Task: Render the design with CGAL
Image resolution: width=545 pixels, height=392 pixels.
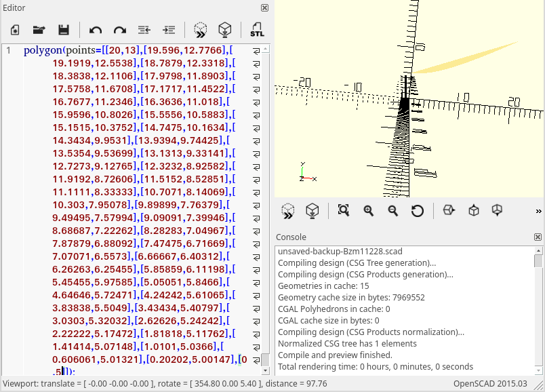Action: tap(225, 30)
